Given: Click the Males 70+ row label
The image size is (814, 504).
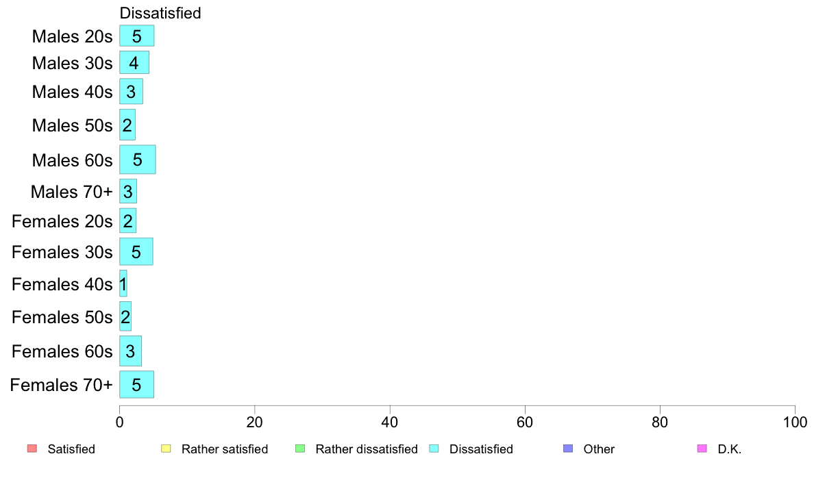Looking at the screenshot, I should (x=72, y=192).
